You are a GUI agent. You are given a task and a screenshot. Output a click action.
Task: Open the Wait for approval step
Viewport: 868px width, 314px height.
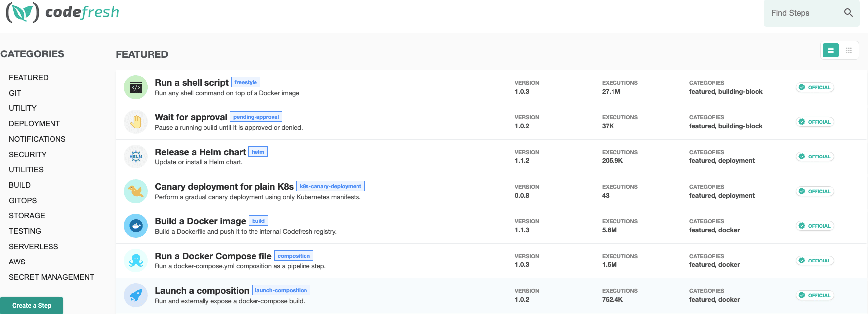[191, 117]
